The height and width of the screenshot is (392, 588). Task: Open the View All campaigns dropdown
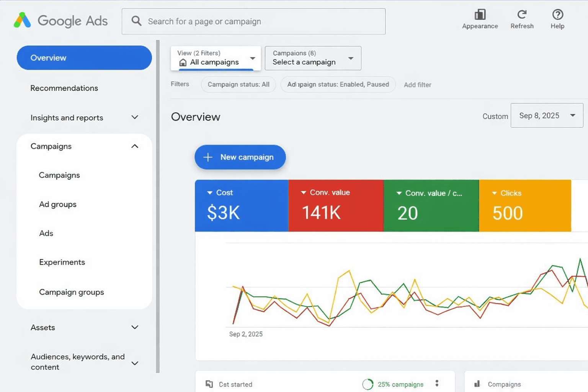point(216,58)
